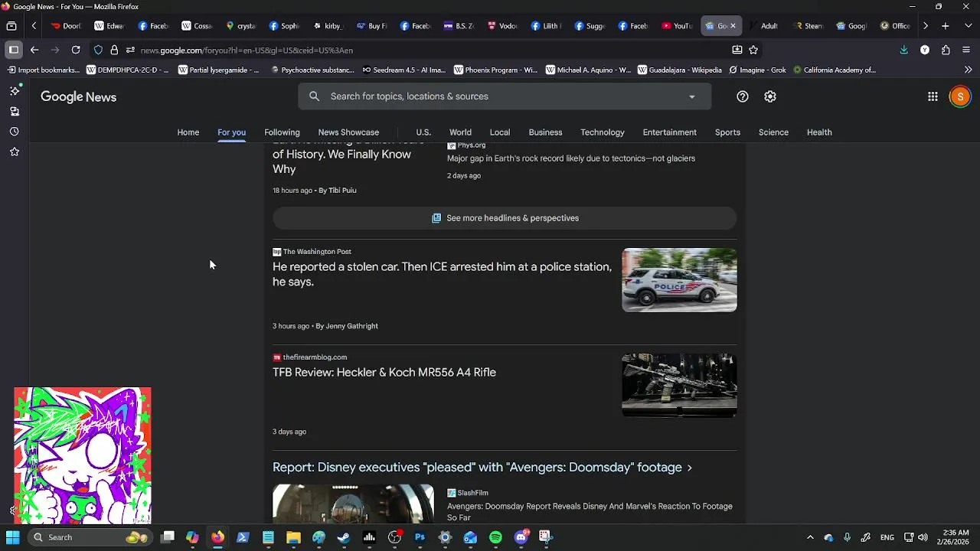The width and height of the screenshot is (980, 551).
Task: Click See more headlines & perspectives
Action: (x=505, y=218)
